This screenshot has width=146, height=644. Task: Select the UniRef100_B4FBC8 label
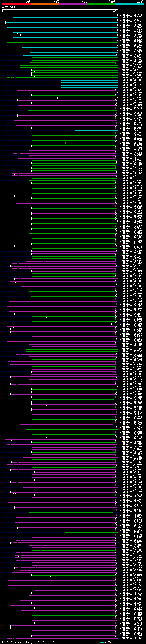[131, 618]
